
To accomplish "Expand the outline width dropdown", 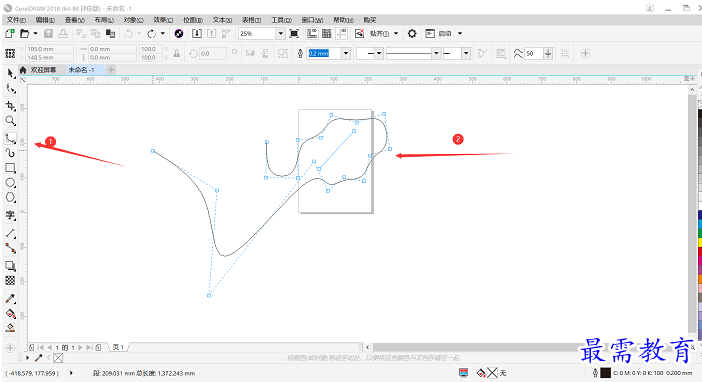I will tap(346, 53).
